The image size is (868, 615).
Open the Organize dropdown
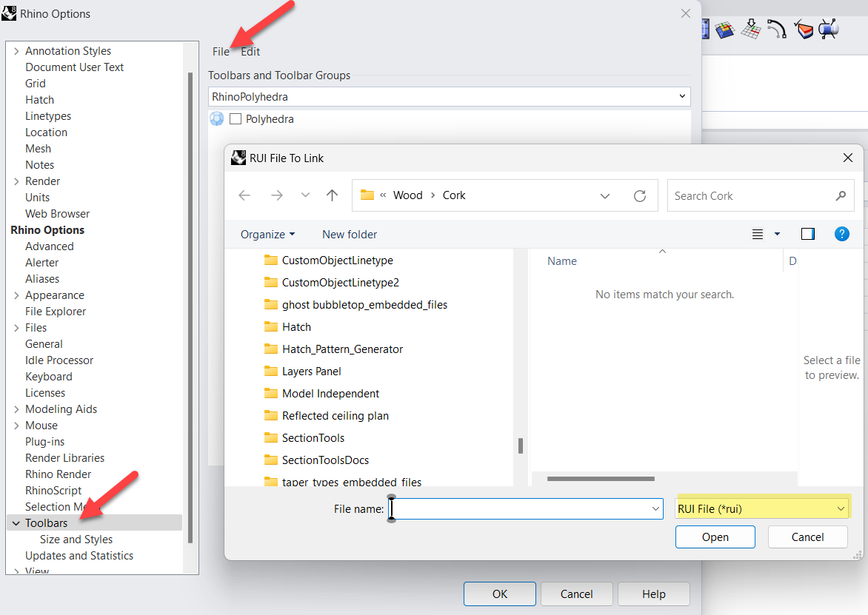267,235
